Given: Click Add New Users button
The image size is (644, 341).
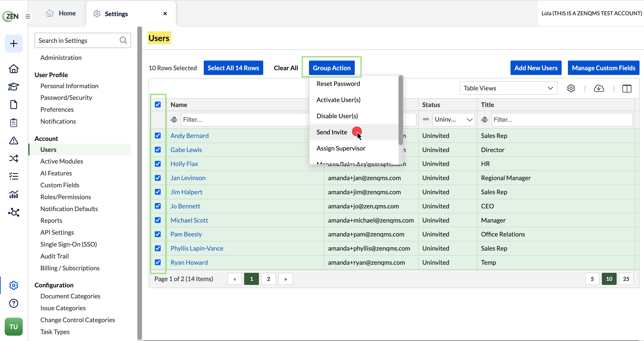Looking at the screenshot, I should tap(536, 68).
